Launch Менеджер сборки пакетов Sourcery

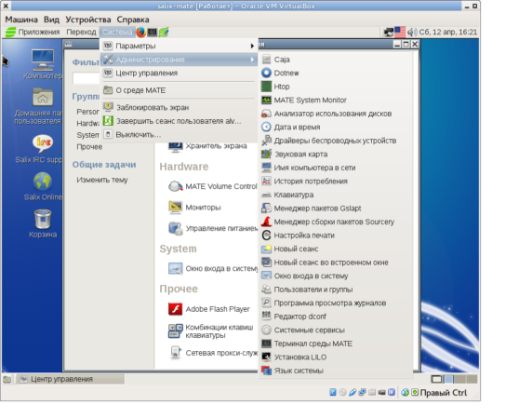[x=335, y=222]
